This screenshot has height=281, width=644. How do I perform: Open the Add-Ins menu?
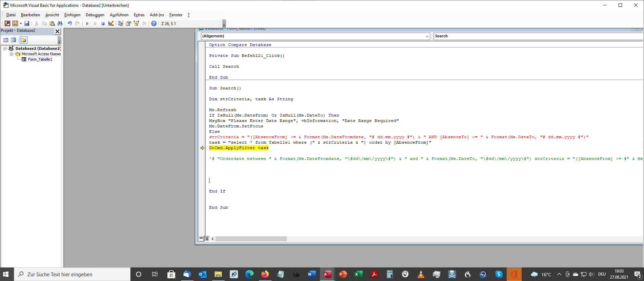click(x=157, y=15)
